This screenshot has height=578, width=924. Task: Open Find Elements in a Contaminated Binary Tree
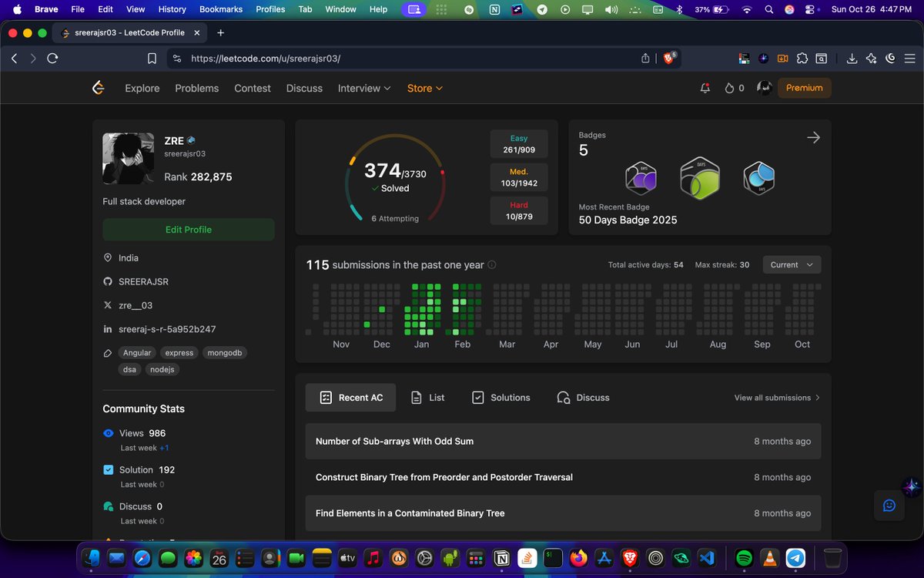[563, 513]
